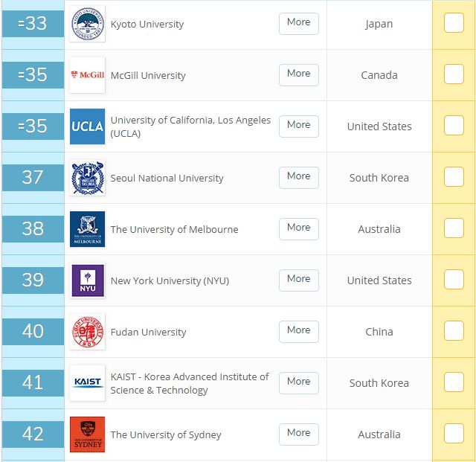476x462 pixels.
Task: Click the Kyoto University logo icon
Action: point(87,24)
